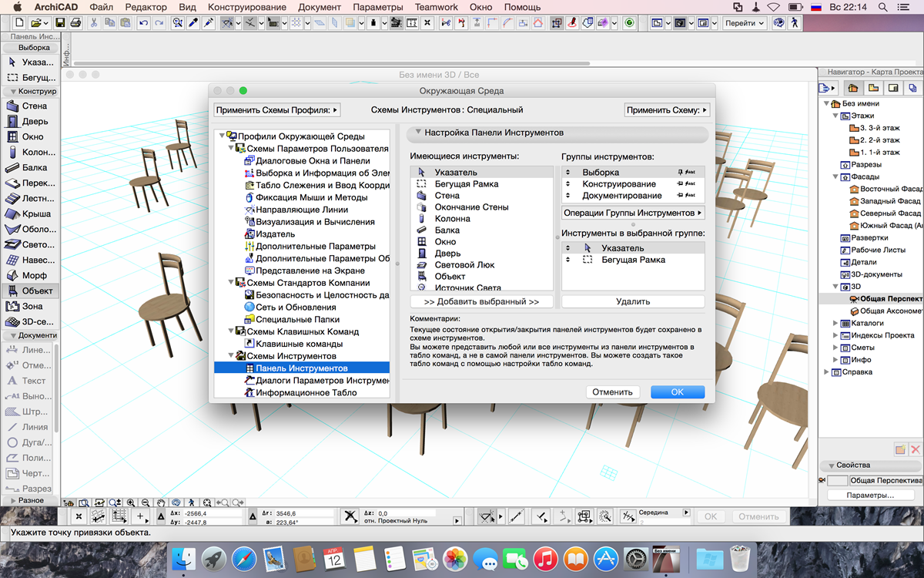Collapse Настройка Панели Инструментов section
924x578 pixels.
tap(418, 133)
